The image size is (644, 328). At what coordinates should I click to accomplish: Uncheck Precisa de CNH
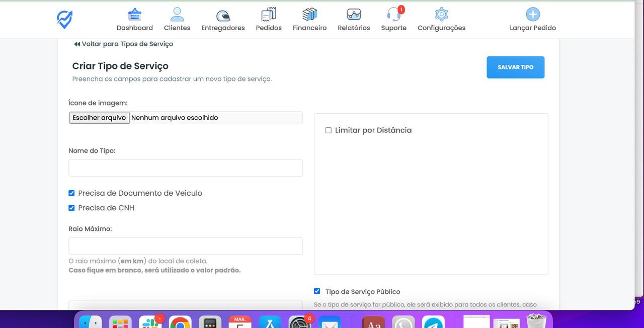pos(71,207)
